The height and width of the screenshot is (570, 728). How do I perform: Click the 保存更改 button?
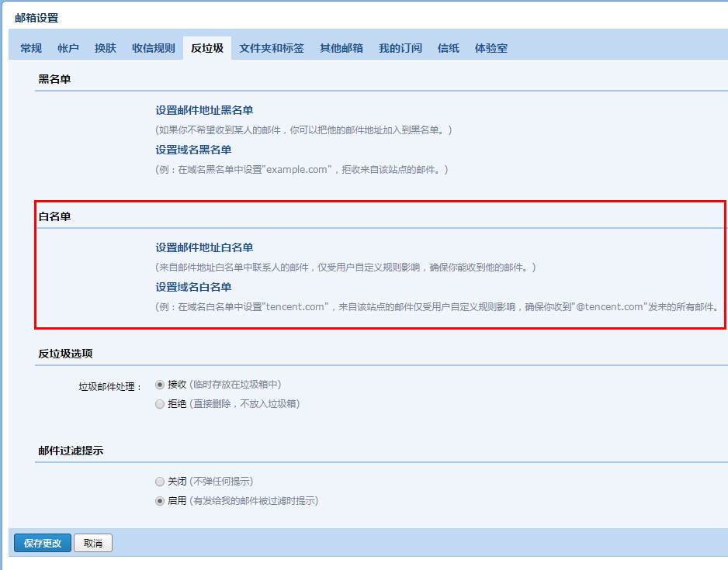43,543
